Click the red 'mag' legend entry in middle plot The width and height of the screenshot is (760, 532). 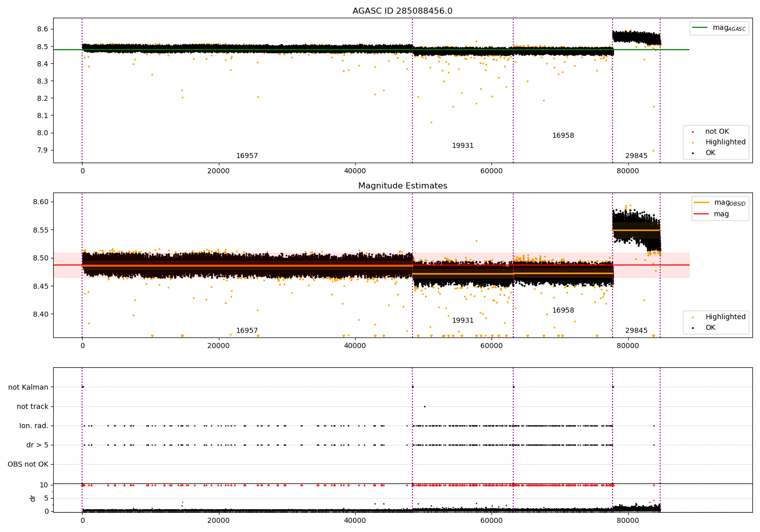[711, 214]
